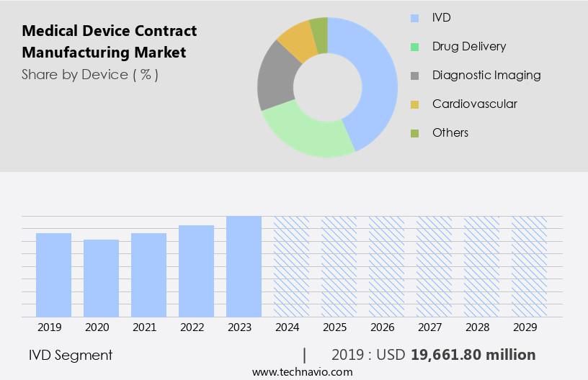Viewport: 588px width, 380px height.
Task: Select the IVD legend label
Action: [441, 17]
